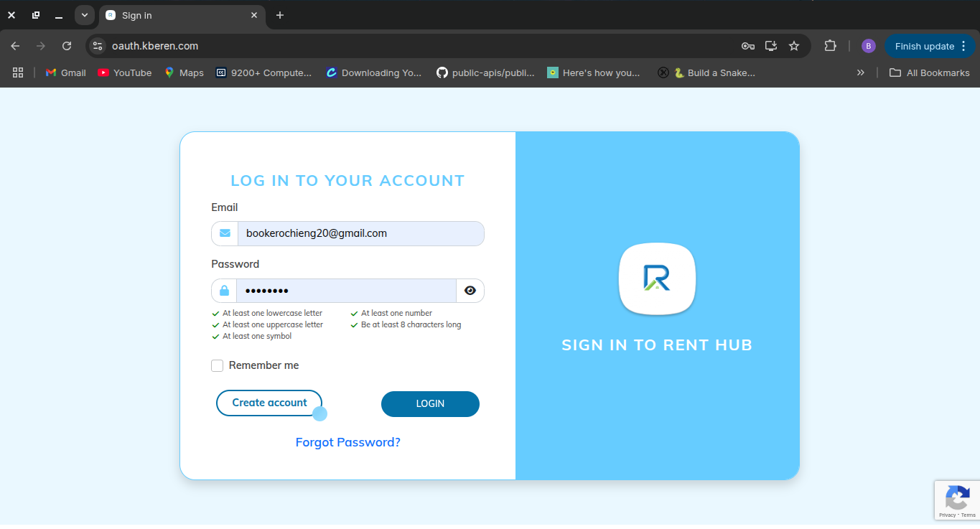The height and width of the screenshot is (529, 980).
Task: Click inside the Email input field
Action: (359, 233)
